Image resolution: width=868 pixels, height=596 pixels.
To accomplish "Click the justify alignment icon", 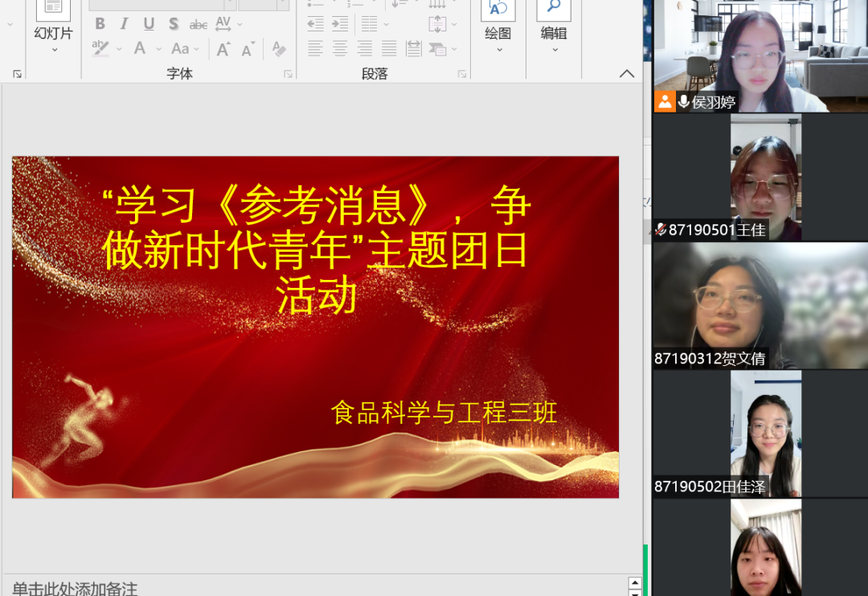I will pyautogui.click(x=389, y=48).
